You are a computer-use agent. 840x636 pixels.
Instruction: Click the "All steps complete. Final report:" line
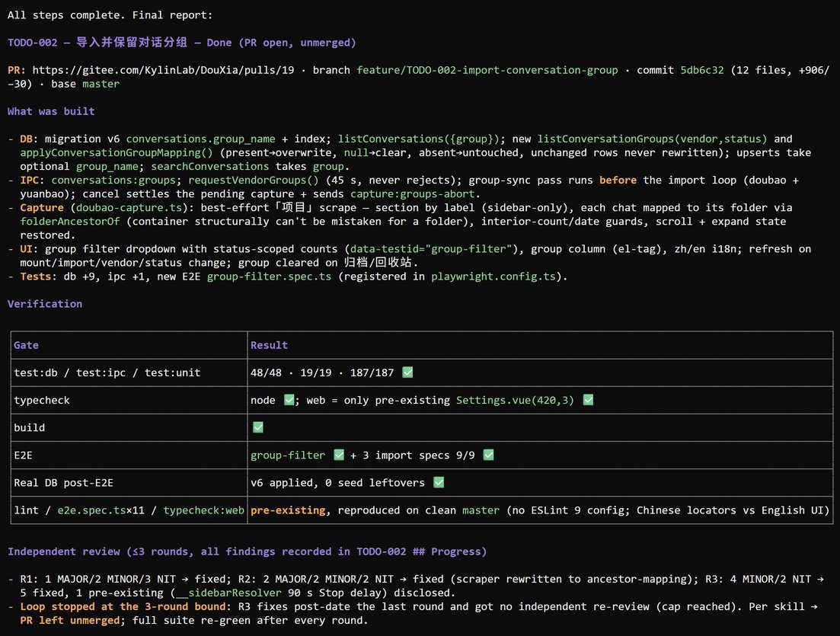pos(110,15)
